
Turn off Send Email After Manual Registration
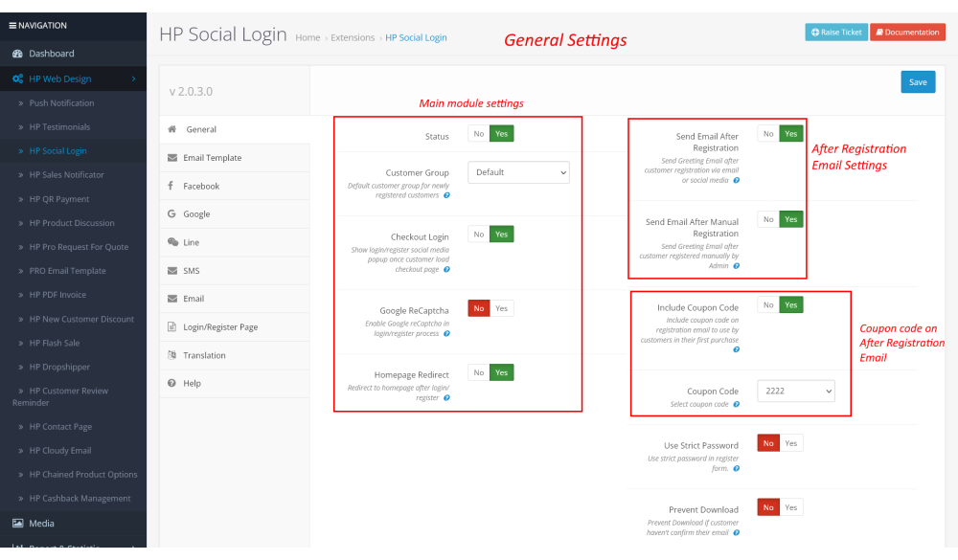tap(768, 219)
